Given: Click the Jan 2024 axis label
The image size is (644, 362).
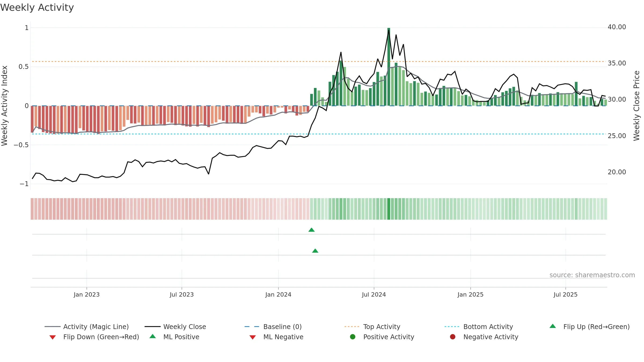Looking at the screenshot, I should 278,294.
